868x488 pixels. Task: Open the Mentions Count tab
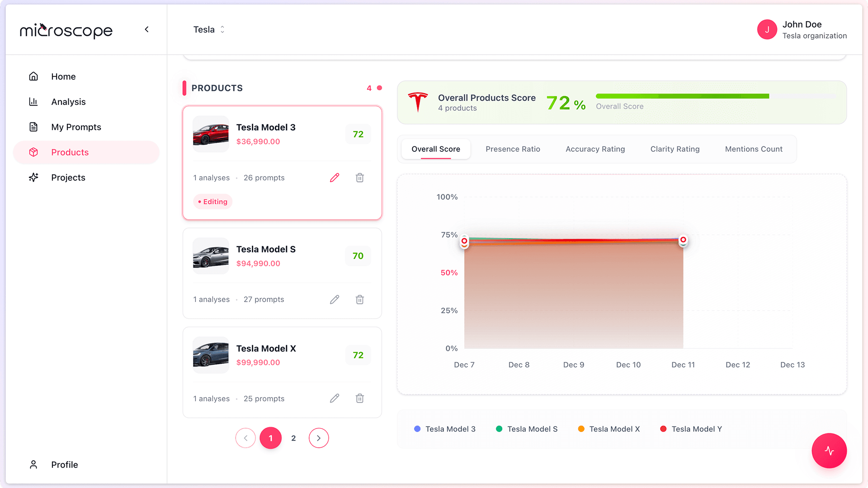click(753, 149)
